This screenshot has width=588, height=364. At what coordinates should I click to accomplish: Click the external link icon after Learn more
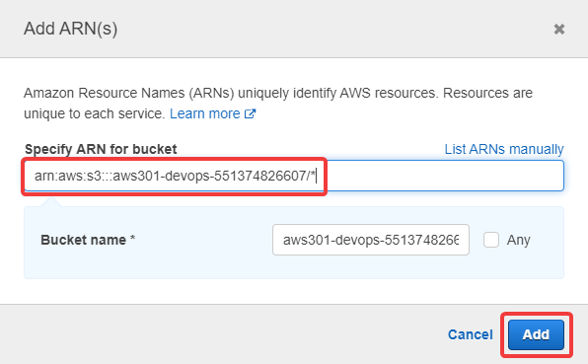tap(251, 113)
